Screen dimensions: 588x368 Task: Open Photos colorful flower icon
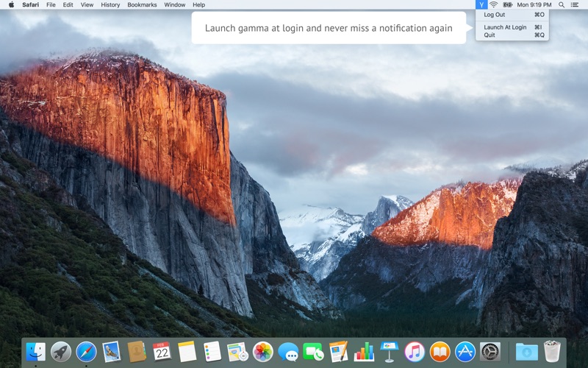[x=263, y=352]
